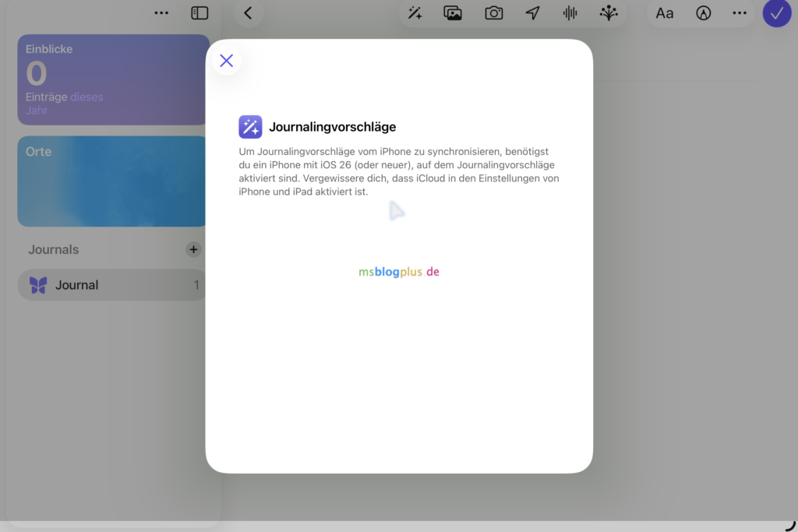
Task: Add a location with the arrow icon
Action: coord(533,13)
